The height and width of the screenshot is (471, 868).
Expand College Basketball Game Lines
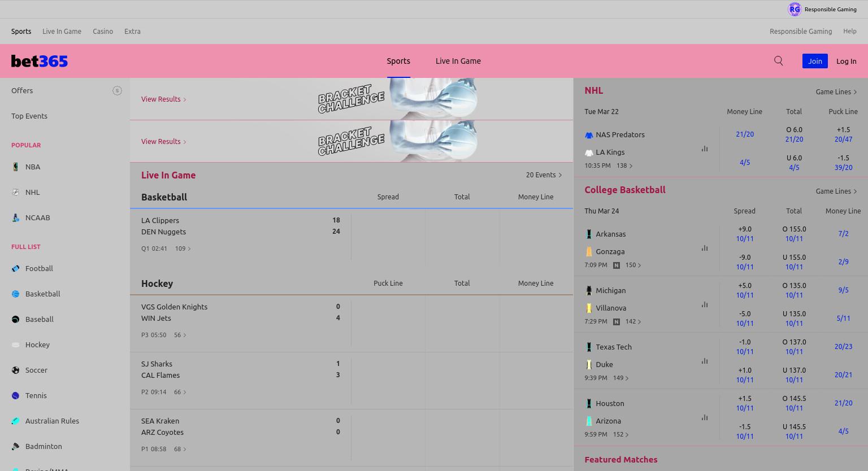836,191
